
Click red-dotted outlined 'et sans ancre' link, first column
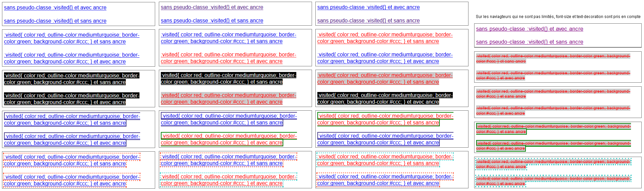pos(72,160)
